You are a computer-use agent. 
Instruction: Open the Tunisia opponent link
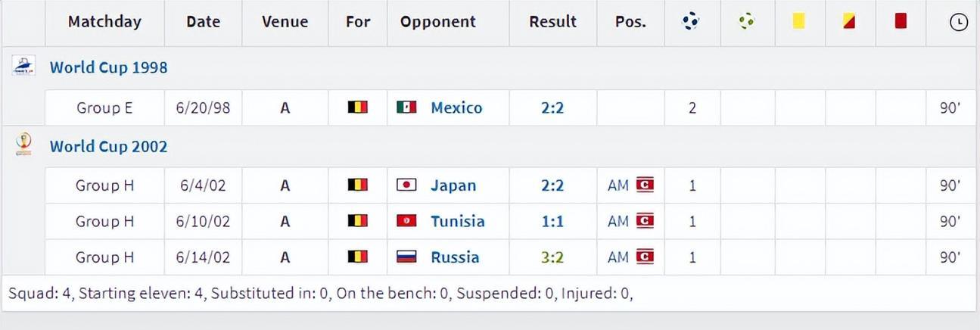tap(458, 221)
